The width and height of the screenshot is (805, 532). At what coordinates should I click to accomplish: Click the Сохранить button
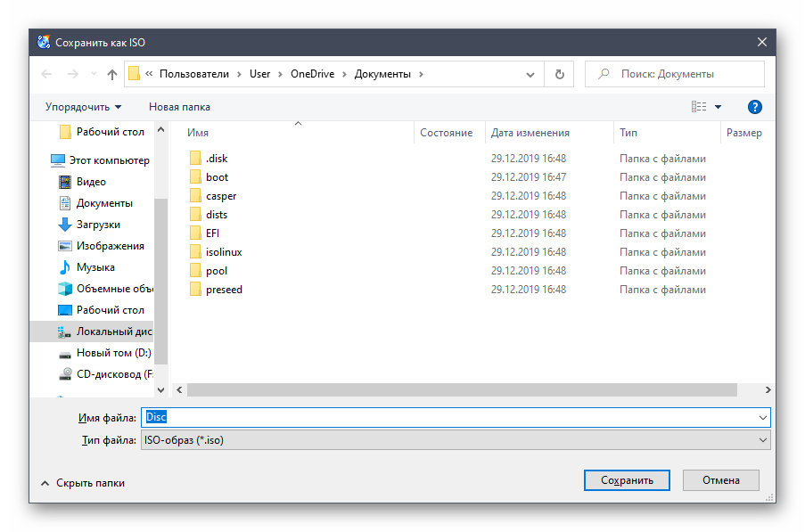[x=626, y=480]
